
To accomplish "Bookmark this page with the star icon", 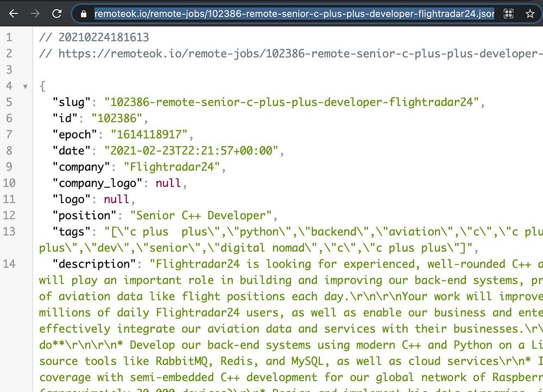I will pos(530,14).
